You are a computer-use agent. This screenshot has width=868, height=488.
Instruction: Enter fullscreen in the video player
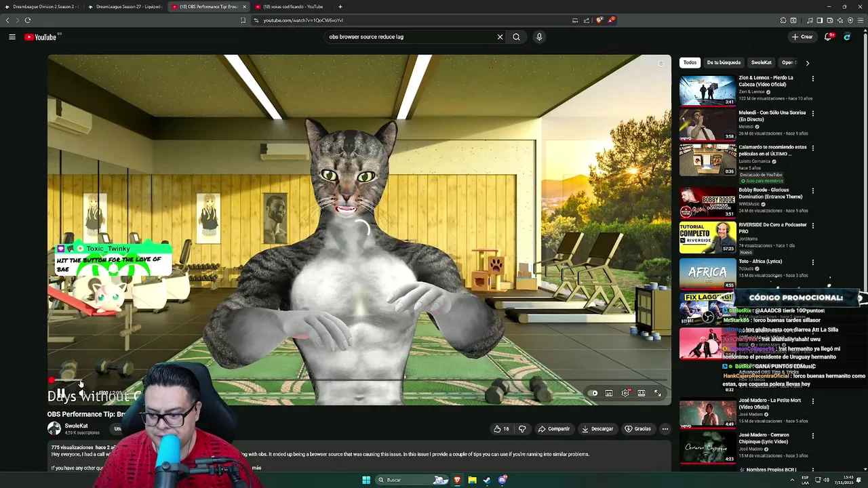[x=657, y=393]
